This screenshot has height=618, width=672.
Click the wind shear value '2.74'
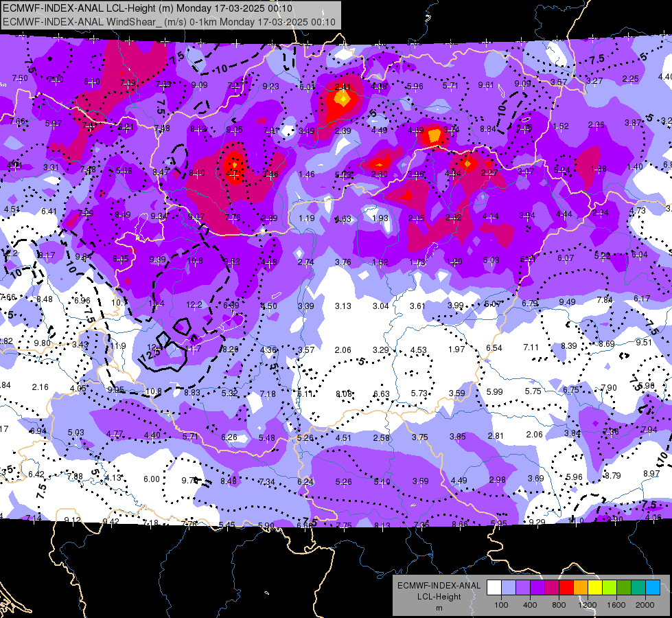click(306, 262)
